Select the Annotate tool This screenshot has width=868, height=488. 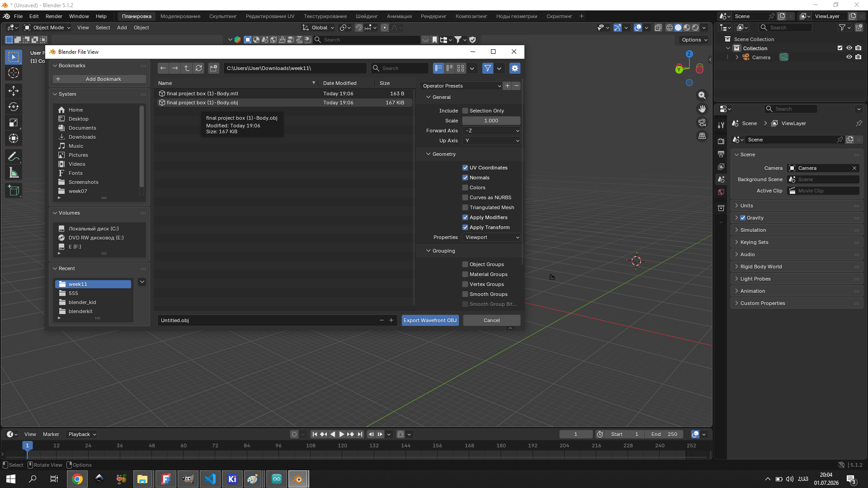pyautogui.click(x=14, y=156)
